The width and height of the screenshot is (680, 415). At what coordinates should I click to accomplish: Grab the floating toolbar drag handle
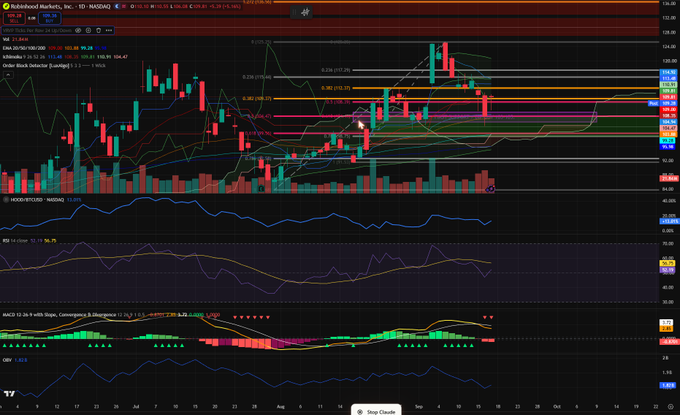coord(294,12)
